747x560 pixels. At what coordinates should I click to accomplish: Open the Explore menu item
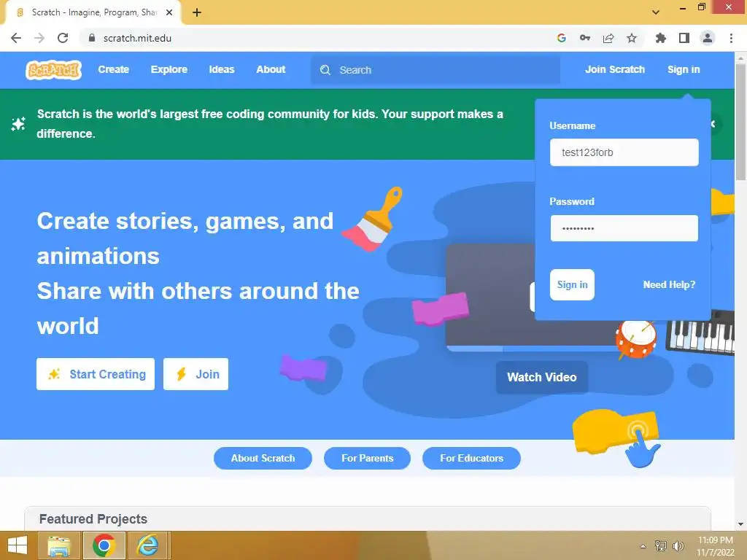[169, 69]
